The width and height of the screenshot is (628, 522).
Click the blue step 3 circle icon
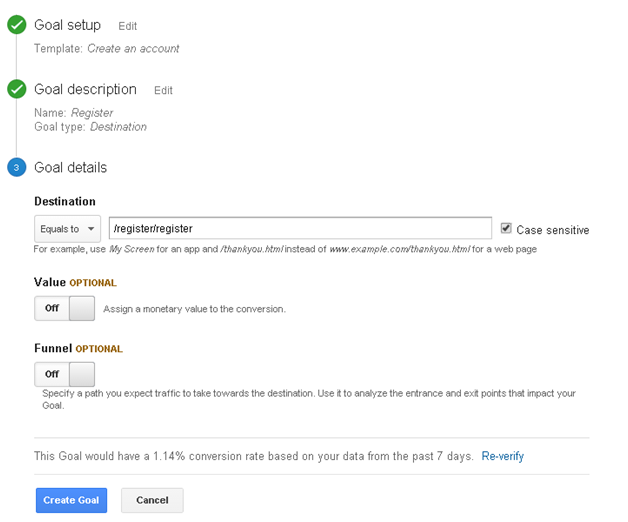[16, 167]
